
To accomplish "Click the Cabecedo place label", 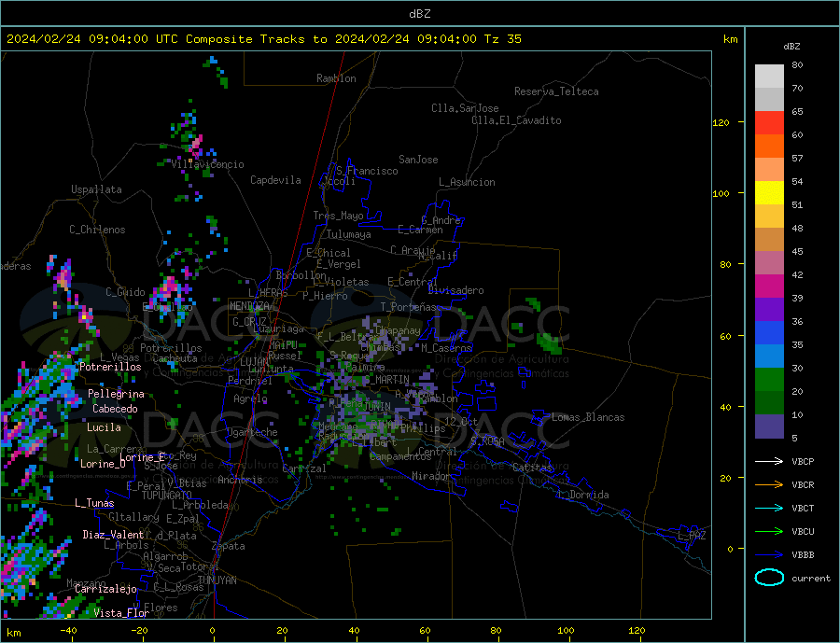I will [x=115, y=409].
